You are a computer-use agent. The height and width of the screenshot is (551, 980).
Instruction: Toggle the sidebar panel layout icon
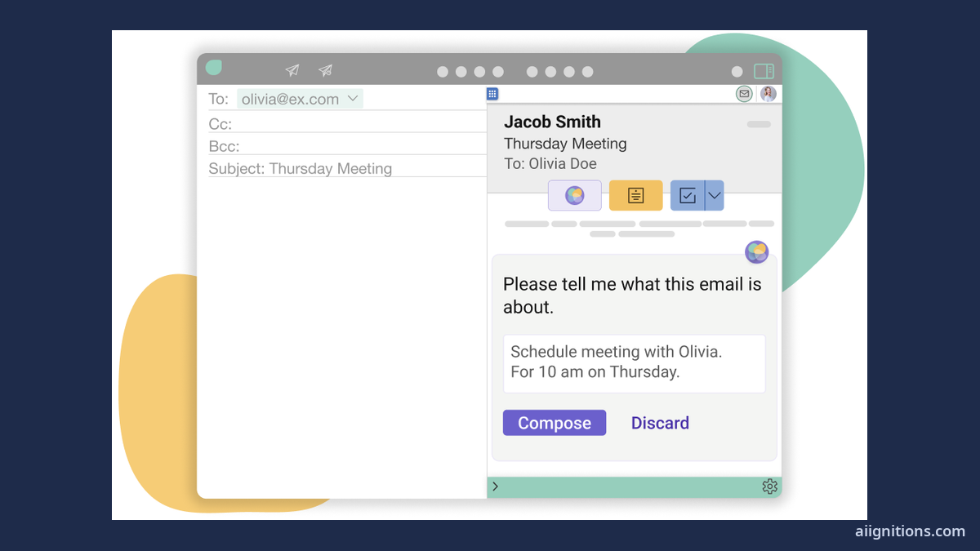pyautogui.click(x=764, y=71)
